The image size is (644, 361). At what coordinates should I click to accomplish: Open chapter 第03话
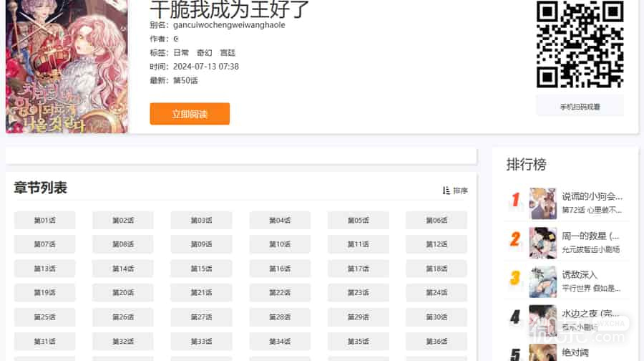pos(201,221)
